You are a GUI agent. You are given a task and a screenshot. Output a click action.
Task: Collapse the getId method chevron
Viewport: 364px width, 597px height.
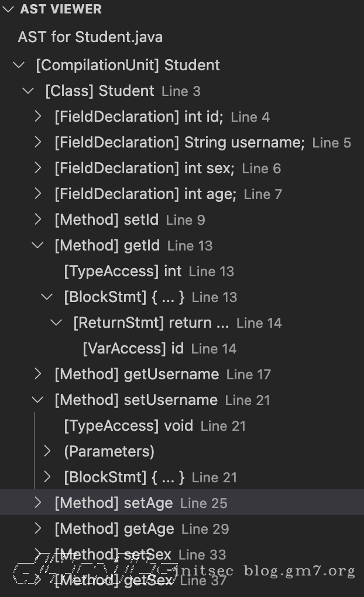pyautogui.click(x=38, y=245)
